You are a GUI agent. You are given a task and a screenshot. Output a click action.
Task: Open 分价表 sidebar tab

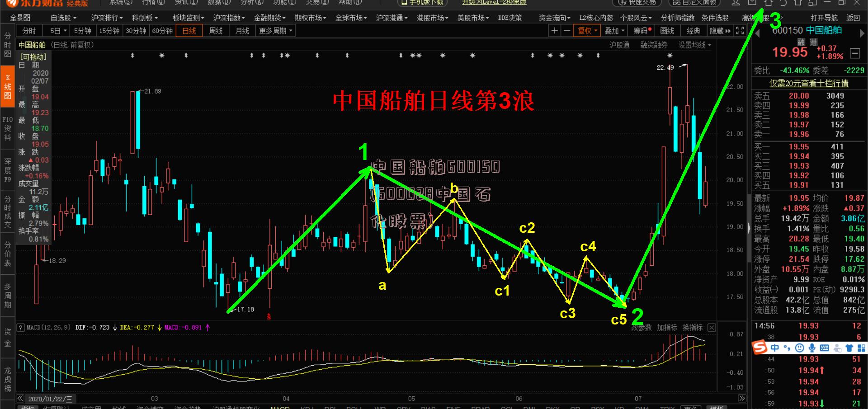tap(7, 254)
